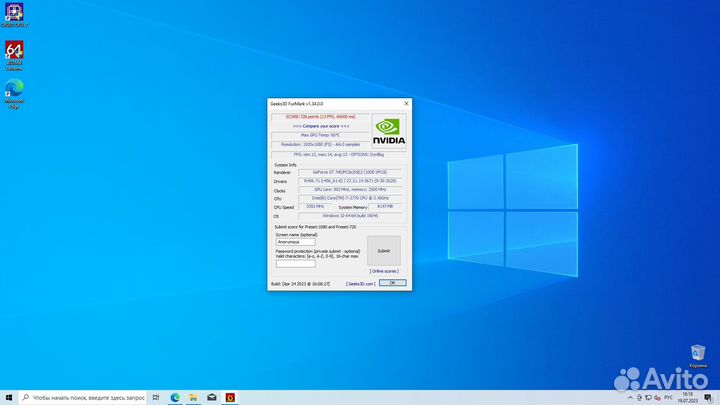Viewport: 720px width, 405px height.
Task: Open the AIDA64 desktop shortcut
Action: pyautogui.click(x=14, y=56)
